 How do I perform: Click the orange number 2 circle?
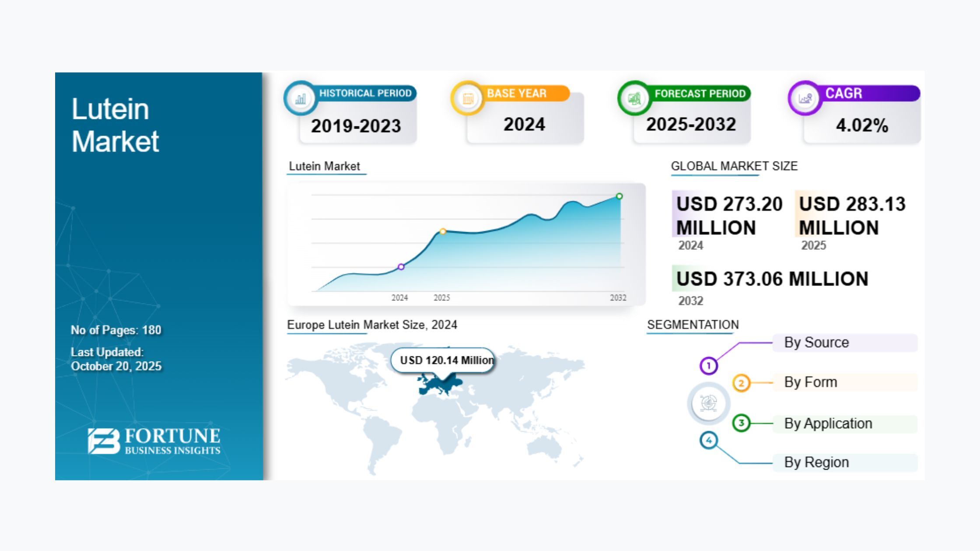[x=741, y=383]
